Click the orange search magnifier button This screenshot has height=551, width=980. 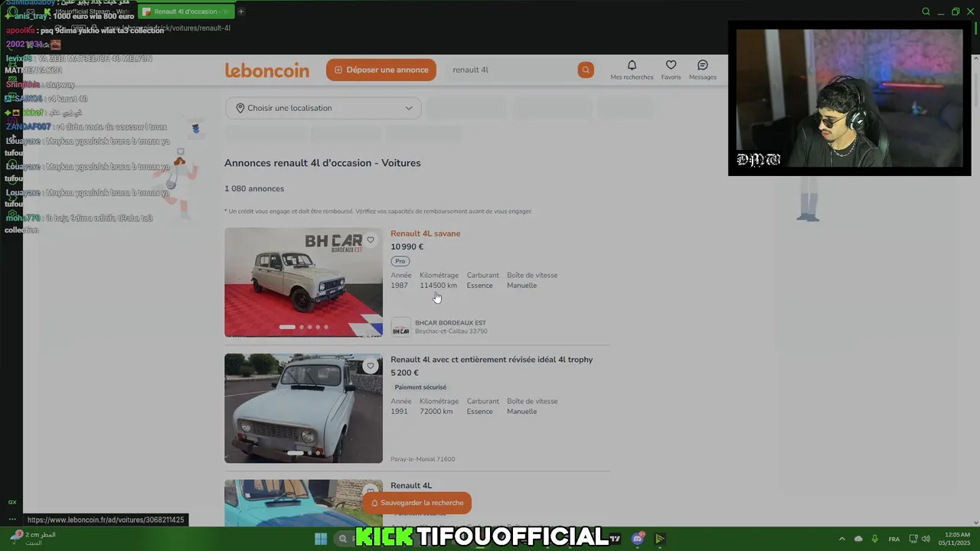click(x=586, y=70)
